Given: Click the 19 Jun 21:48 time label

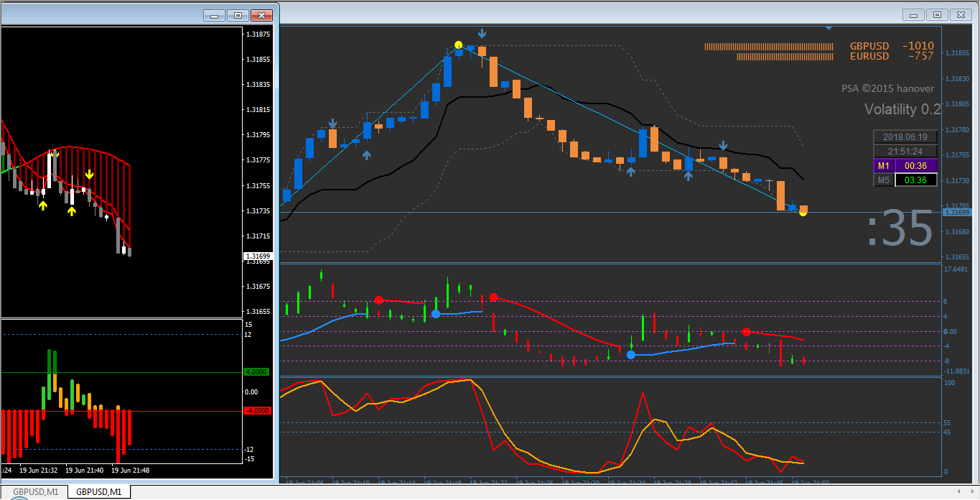Looking at the screenshot, I should click(130, 471).
